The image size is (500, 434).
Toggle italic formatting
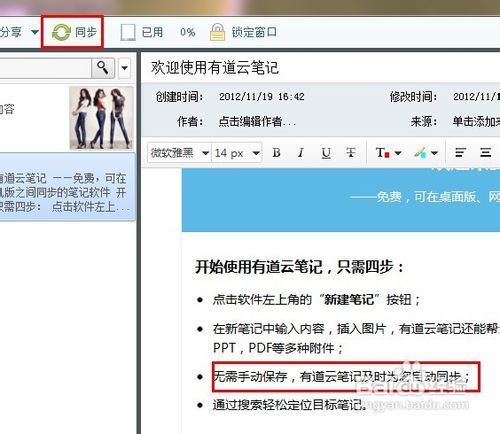click(301, 153)
